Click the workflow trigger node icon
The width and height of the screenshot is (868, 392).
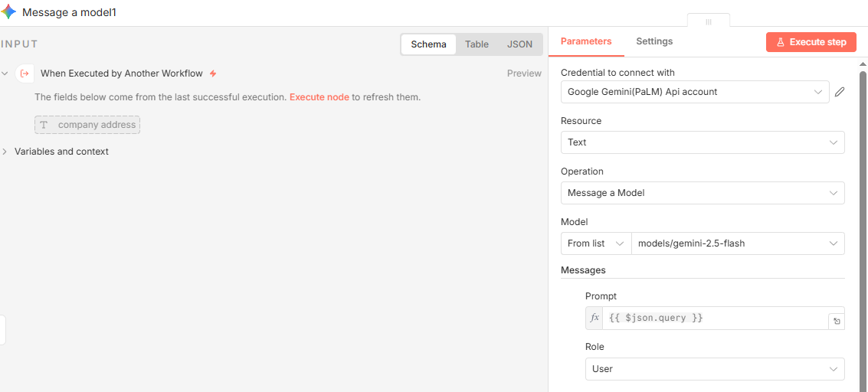(x=25, y=73)
